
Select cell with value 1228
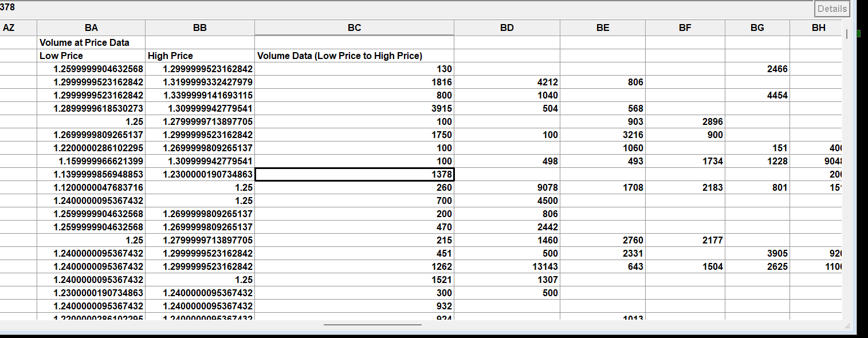(x=757, y=161)
